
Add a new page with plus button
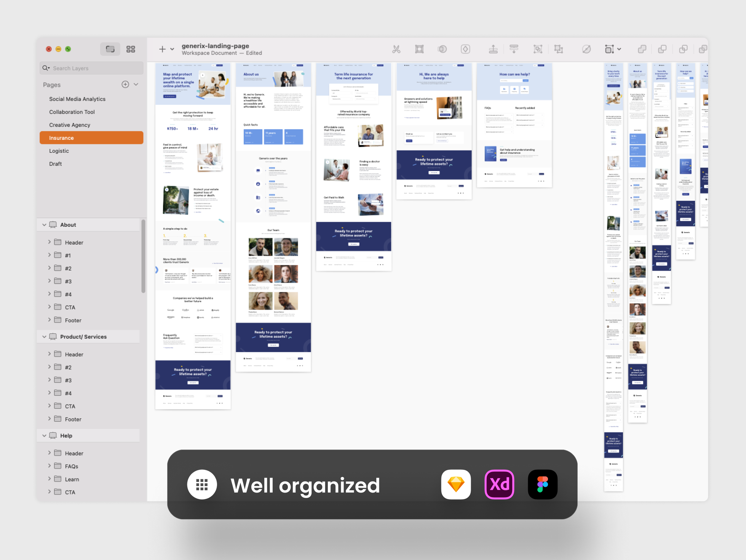click(125, 85)
